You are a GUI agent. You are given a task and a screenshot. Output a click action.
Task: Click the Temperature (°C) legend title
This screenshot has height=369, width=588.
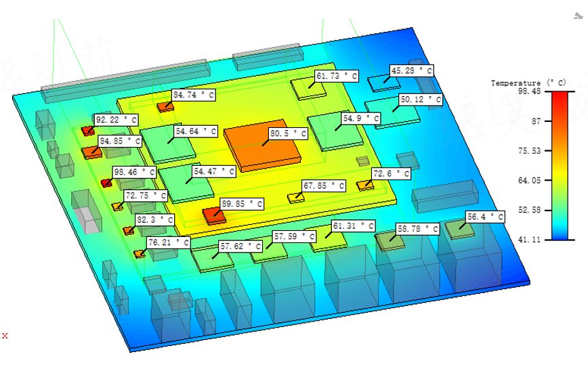(x=528, y=83)
